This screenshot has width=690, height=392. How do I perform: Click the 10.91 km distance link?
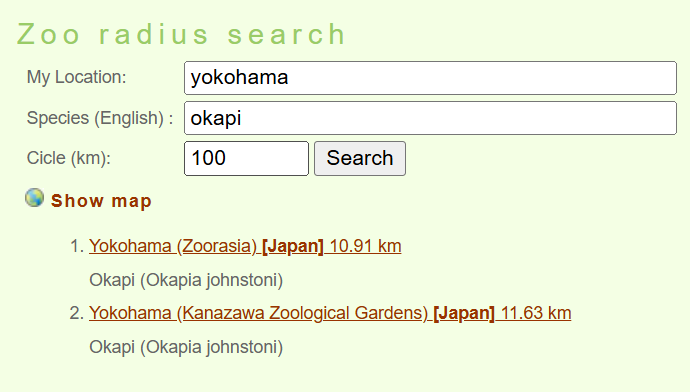[365, 246]
